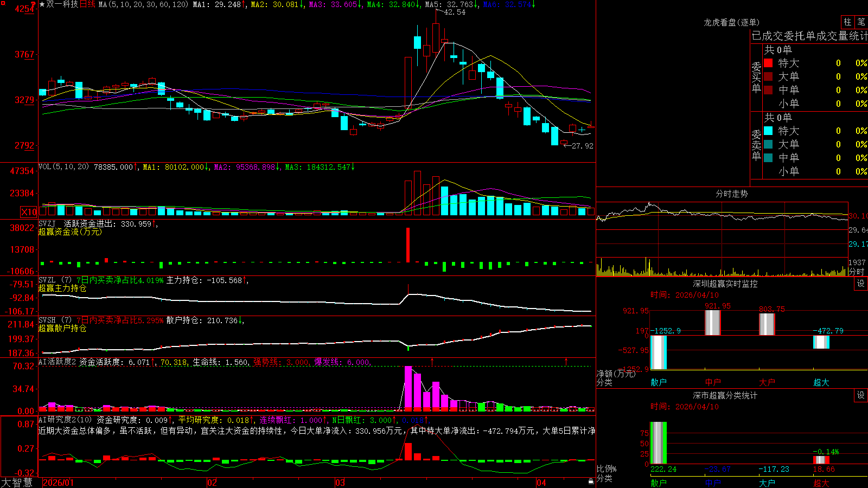Click the 分时走势 panel title
Viewport: 868px width, 488px height.
[x=731, y=194]
